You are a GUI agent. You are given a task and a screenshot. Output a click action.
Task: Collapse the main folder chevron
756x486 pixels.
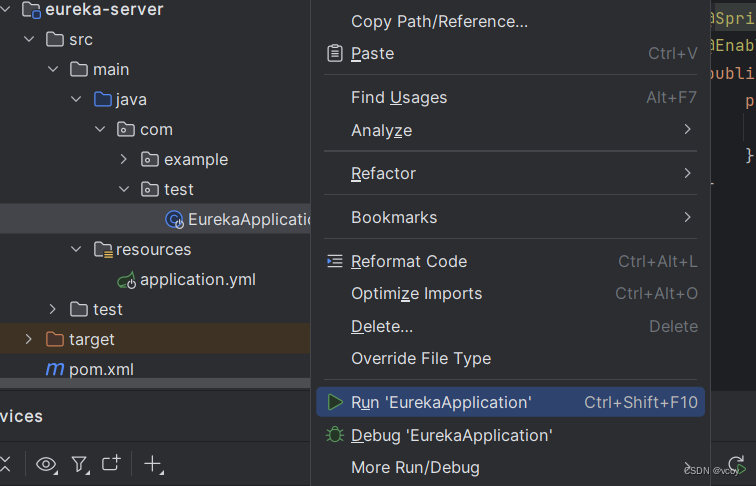(53, 69)
